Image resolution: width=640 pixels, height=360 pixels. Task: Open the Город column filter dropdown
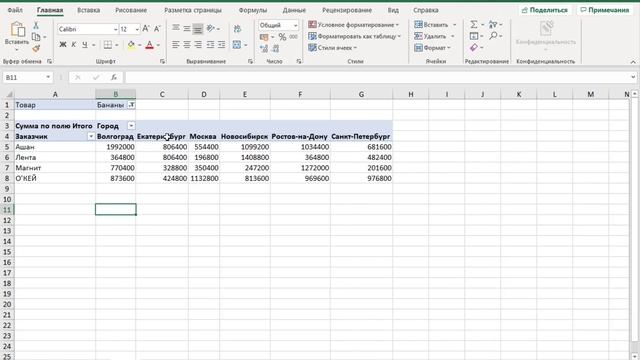click(x=131, y=126)
